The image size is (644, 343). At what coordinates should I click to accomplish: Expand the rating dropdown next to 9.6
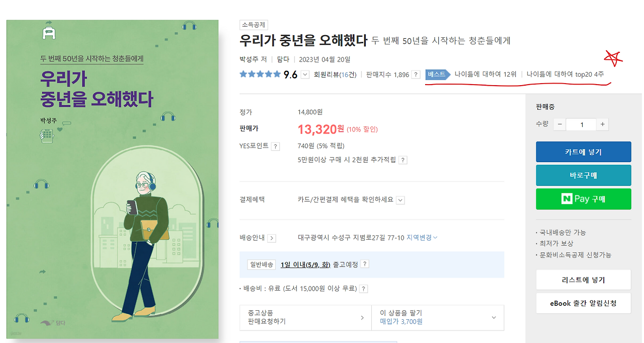coord(304,75)
